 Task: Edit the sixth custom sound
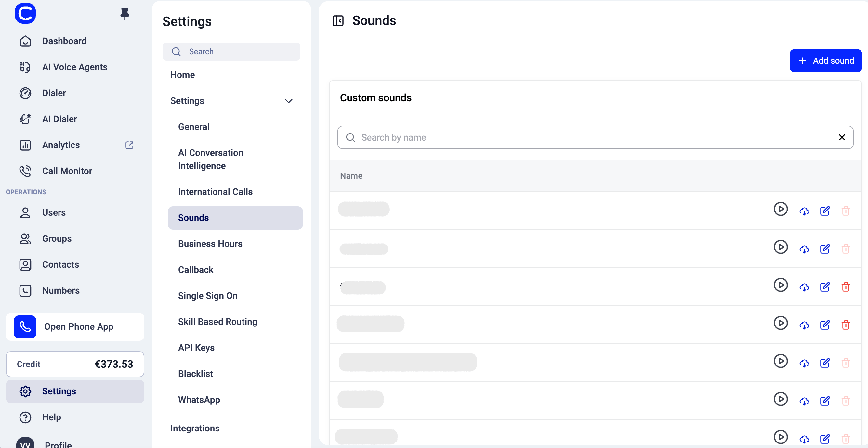[824, 401]
